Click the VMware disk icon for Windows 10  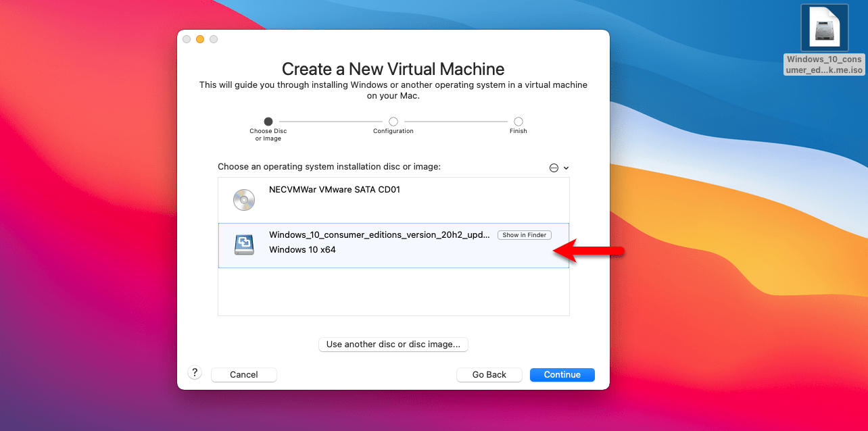(x=244, y=245)
